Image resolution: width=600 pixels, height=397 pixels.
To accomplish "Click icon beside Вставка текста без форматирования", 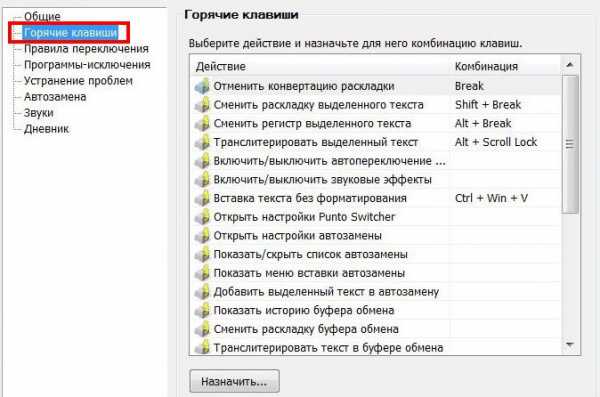I will 202,198.
